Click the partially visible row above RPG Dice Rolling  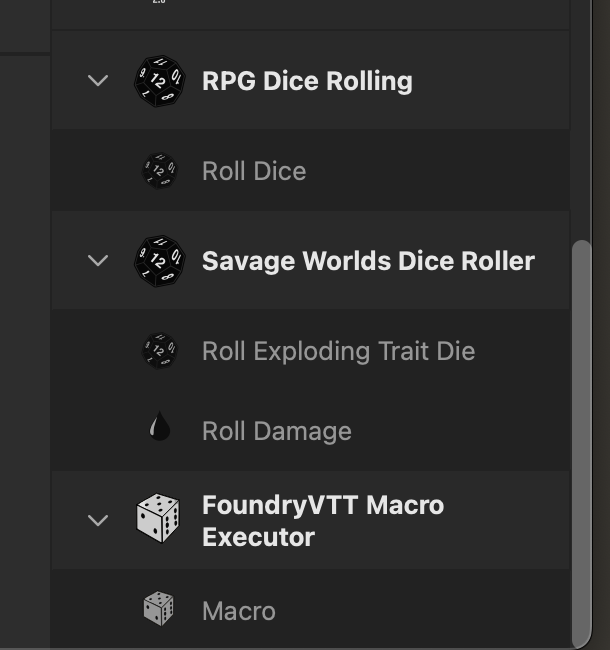click(x=311, y=15)
